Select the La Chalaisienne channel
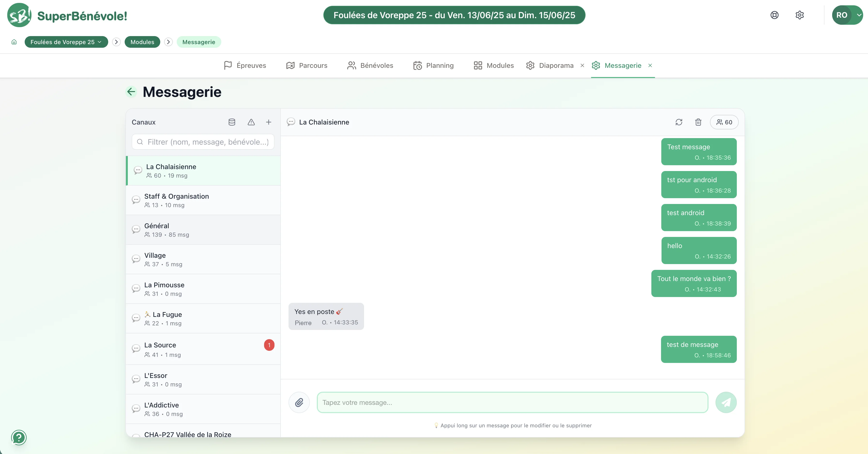Image resolution: width=868 pixels, height=454 pixels. coord(203,171)
